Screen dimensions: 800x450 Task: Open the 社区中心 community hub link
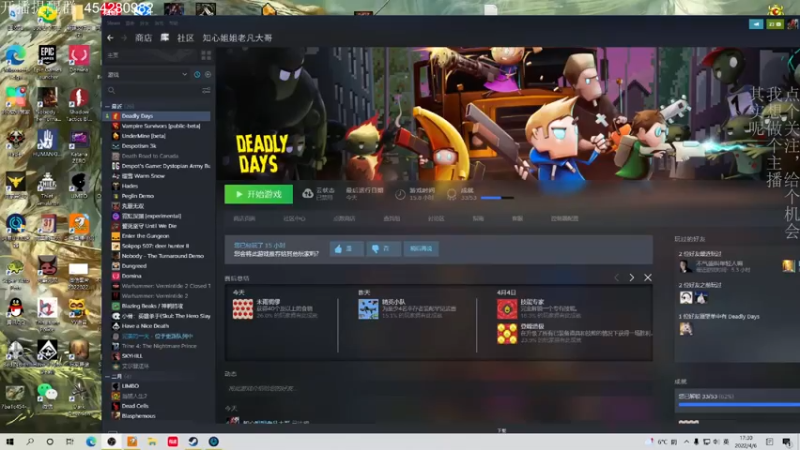294,218
